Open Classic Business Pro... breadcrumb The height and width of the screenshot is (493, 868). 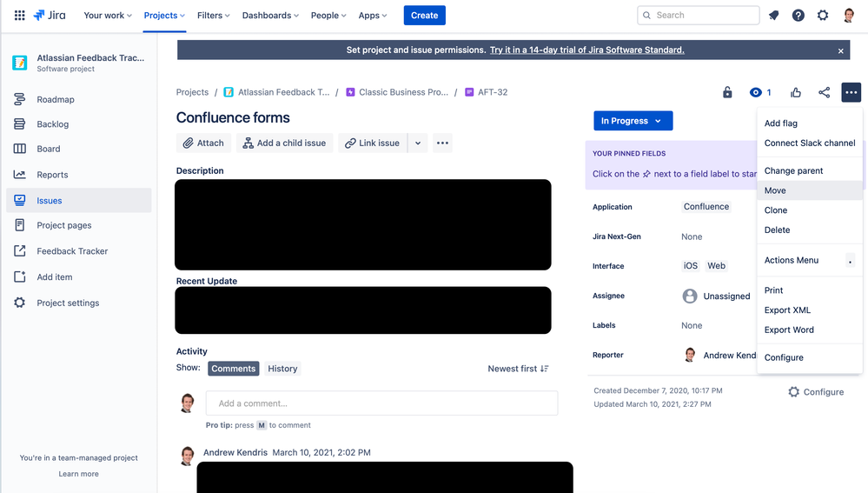pos(397,92)
